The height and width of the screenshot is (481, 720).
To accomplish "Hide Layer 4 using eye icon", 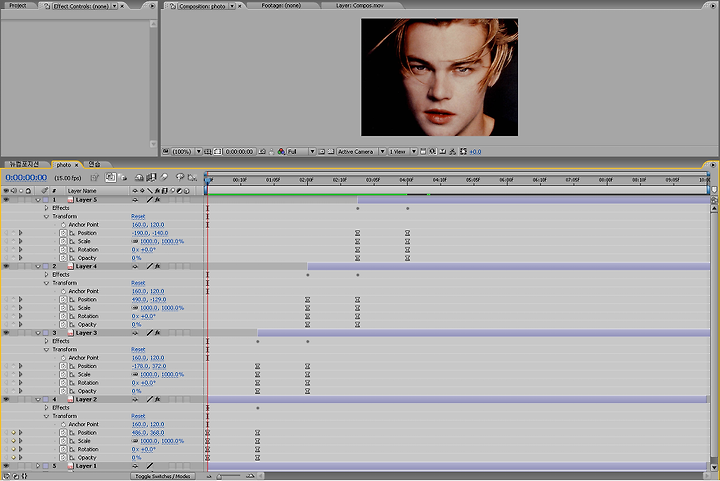I will [x=6, y=266].
